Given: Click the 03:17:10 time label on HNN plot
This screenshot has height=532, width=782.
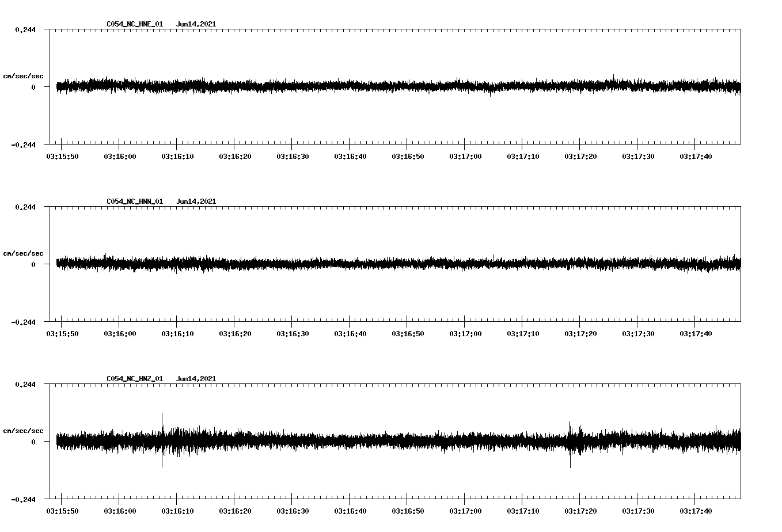Looking at the screenshot, I should [523, 334].
